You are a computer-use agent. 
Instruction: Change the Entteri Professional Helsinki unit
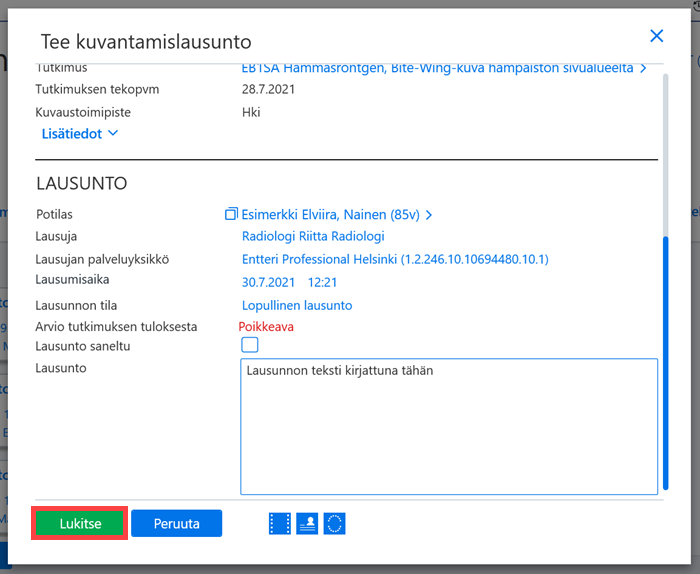(x=395, y=259)
